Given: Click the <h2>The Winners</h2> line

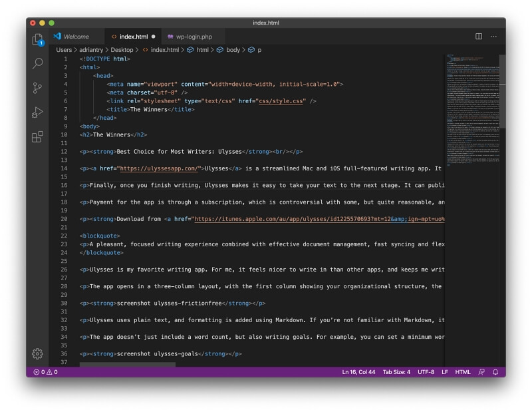Looking at the screenshot, I should (113, 135).
